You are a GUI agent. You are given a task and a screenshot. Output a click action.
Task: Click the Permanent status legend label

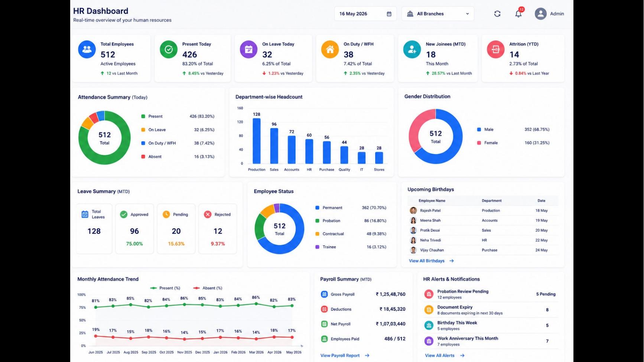[x=332, y=208]
